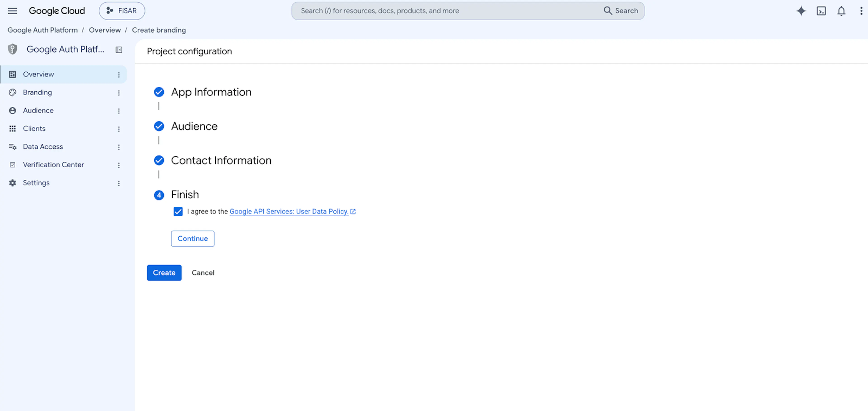Click the Google Cloud logo
The height and width of the screenshot is (411, 868).
pyautogui.click(x=57, y=11)
